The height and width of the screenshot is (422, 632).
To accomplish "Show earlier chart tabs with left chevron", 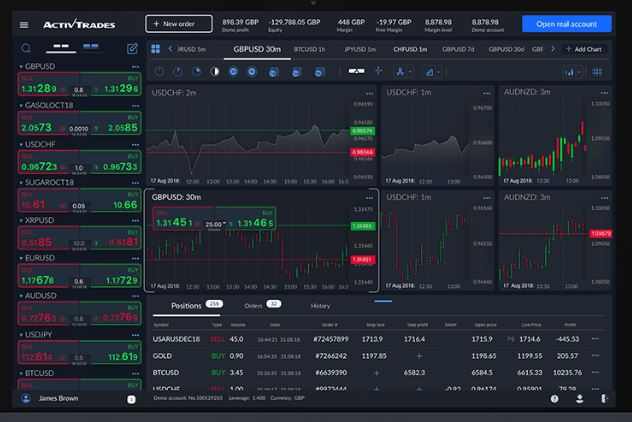I will coord(170,49).
